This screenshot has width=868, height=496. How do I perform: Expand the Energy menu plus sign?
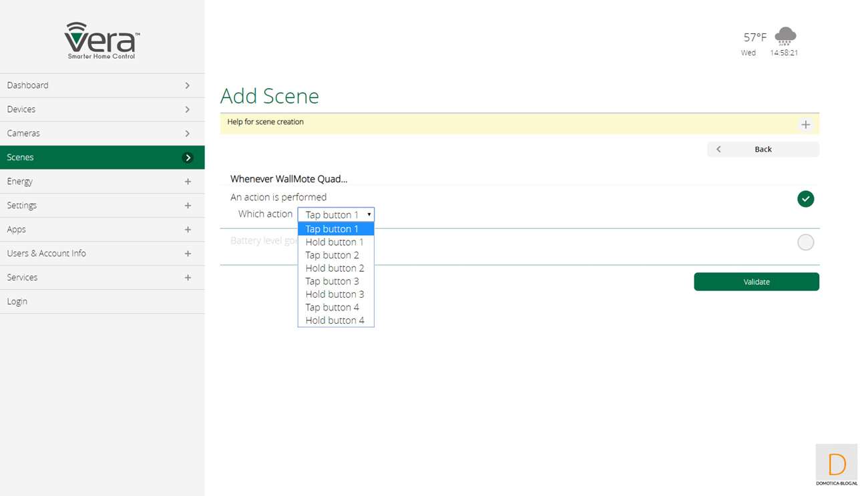coord(188,182)
